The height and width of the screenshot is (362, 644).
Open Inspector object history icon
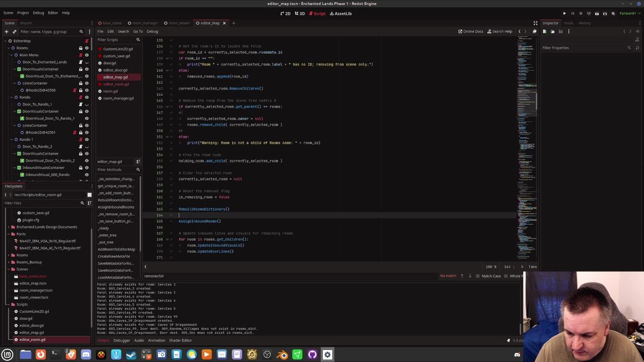(637, 31)
